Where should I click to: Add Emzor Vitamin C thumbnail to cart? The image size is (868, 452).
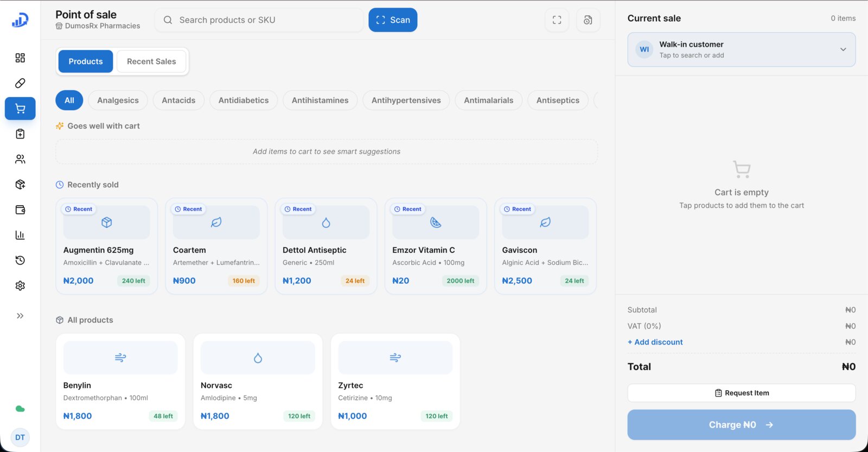pyautogui.click(x=436, y=222)
